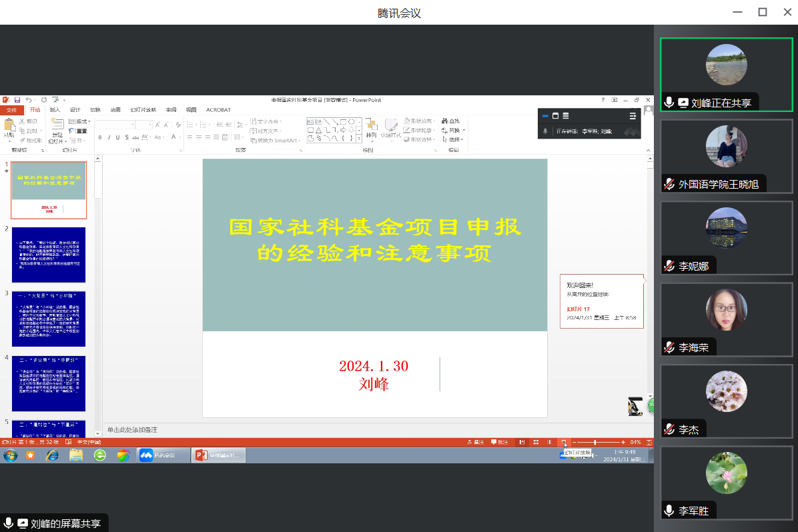Screen dimensions: 798x532
Task: Open the File (文件) menu
Action: coord(12,110)
